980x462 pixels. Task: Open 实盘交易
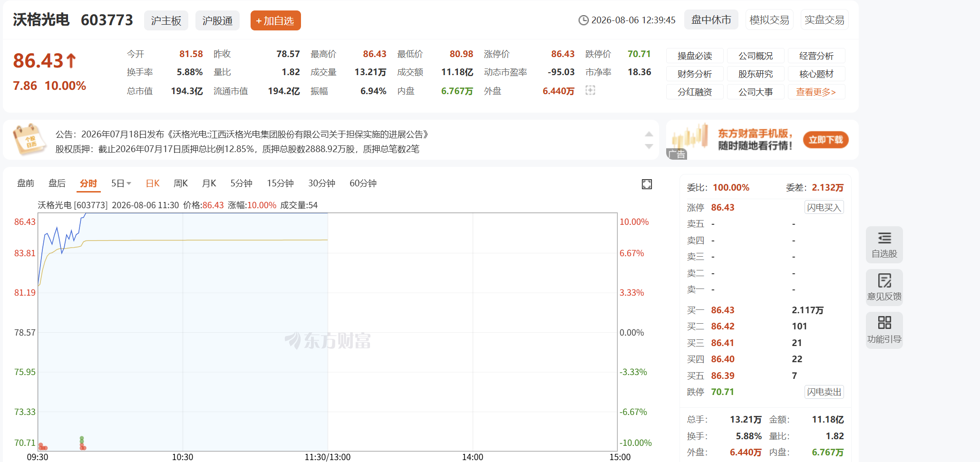click(x=825, y=20)
